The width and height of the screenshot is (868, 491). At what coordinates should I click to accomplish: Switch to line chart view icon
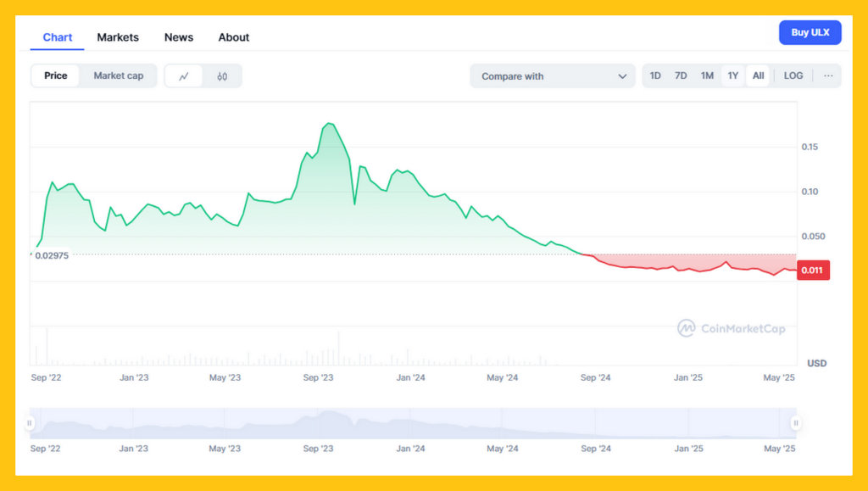pos(184,76)
